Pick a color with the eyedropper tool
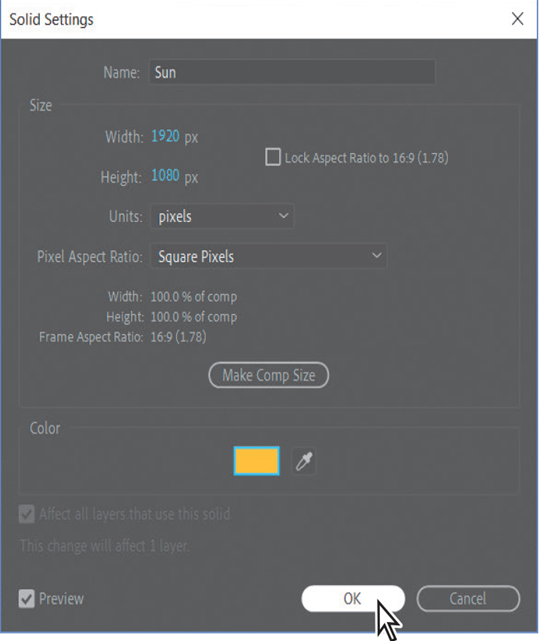Viewport: 539px width, 641px height. pos(303,461)
